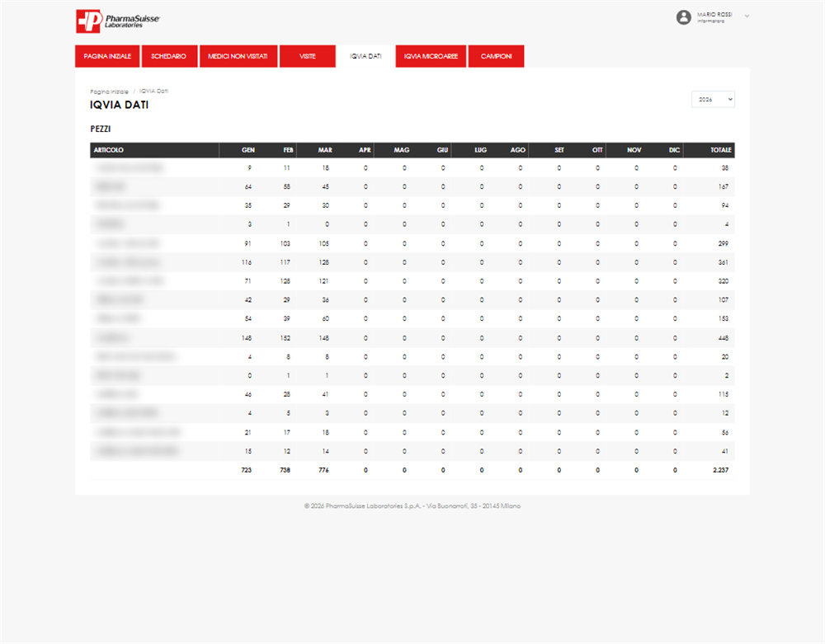The height and width of the screenshot is (644, 825).
Task: Click the GEN column total 723
Action: point(246,470)
